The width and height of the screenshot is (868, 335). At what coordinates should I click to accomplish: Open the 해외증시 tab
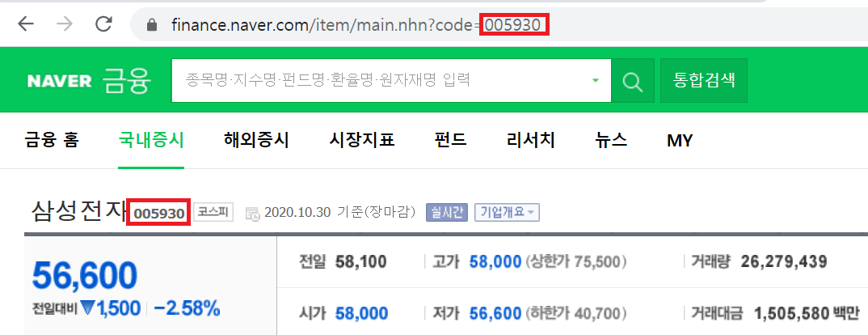(x=256, y=140)
